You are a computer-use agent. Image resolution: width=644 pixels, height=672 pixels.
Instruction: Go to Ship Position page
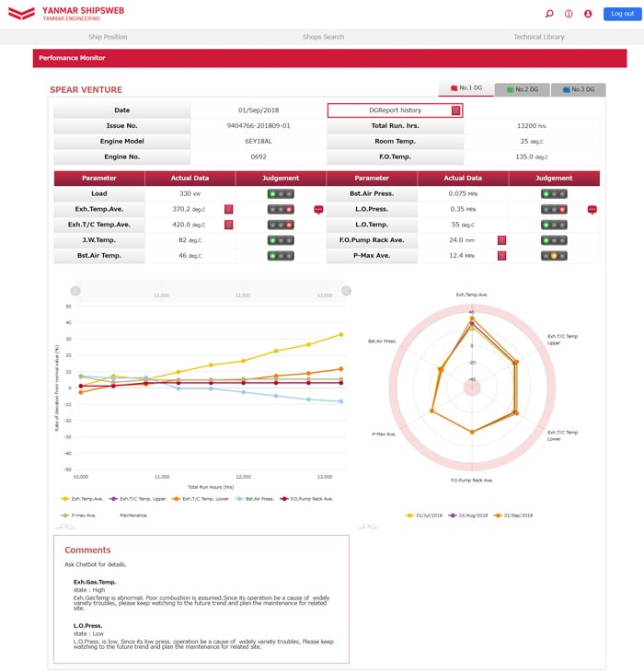tap(108, 37)
